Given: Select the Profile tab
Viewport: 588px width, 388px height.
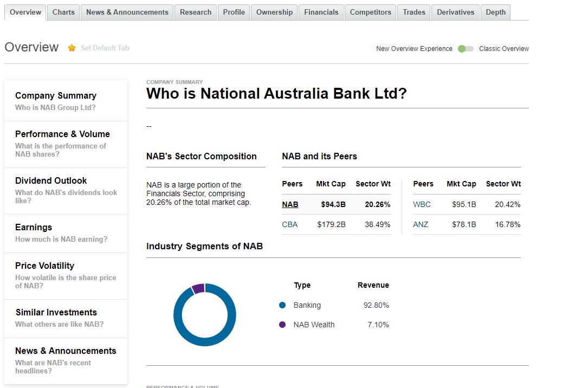Looking at the screenshot, I should tap(234, 12).
